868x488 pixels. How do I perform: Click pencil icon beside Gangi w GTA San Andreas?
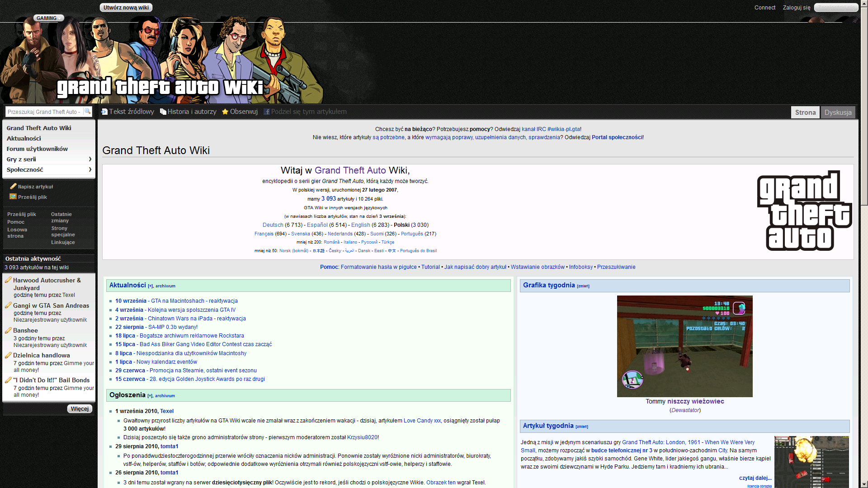[x=8, y=305]
